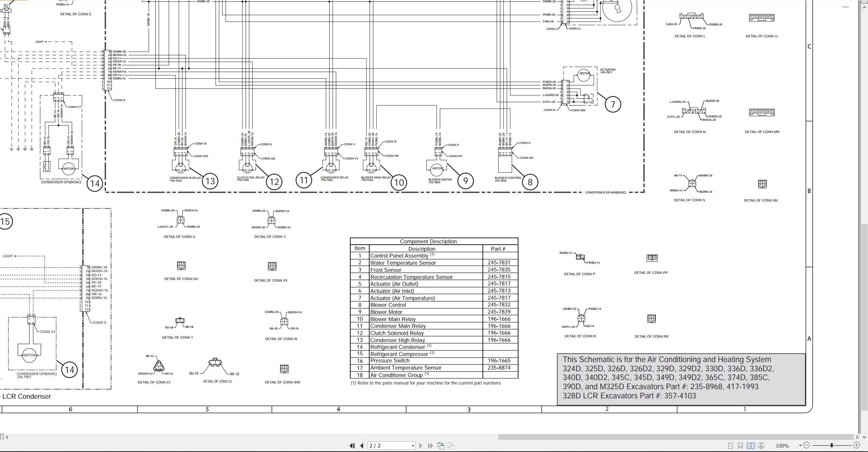Click 'ACTUATOR 245-7817' label in schematic
The height and width of the screenshot is (452, 868).
click(608, 71)
